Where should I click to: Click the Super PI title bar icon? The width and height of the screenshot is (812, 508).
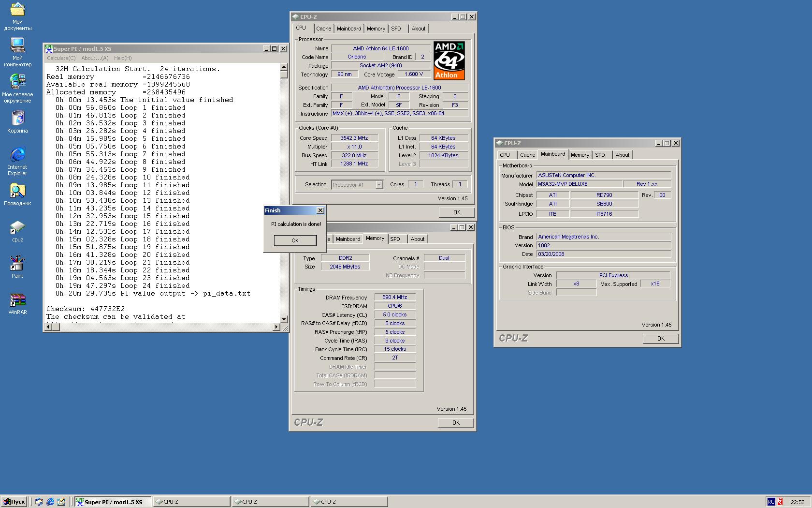coord(49,49)
